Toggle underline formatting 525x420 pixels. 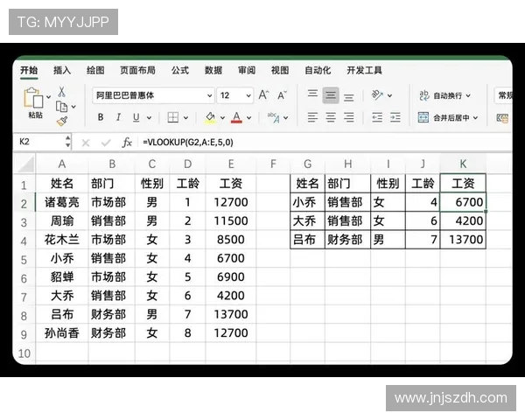136,117
